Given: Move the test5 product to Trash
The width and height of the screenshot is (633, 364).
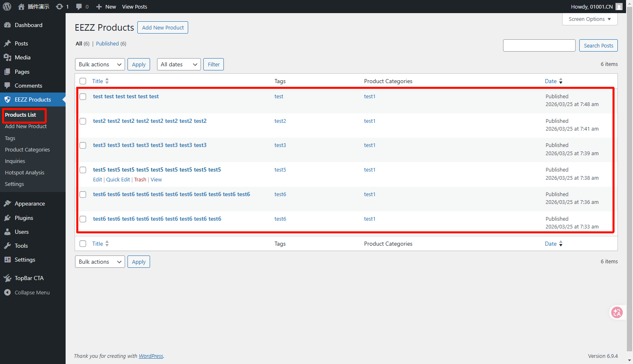Looking at the screenshot, I should 140,180.
